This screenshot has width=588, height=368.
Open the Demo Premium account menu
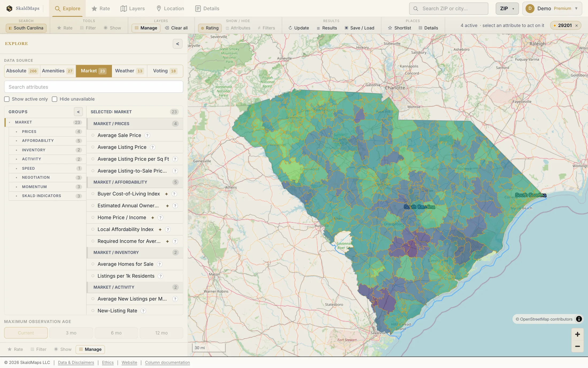click(x=552, y=9)
